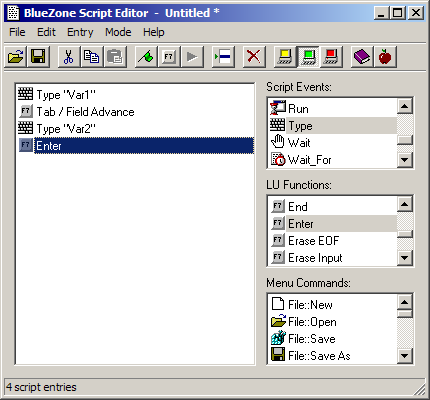The height and width of the screenshot is (400, 430).
Task: Toggle the red monitor mode button
Action: (331, 57)
